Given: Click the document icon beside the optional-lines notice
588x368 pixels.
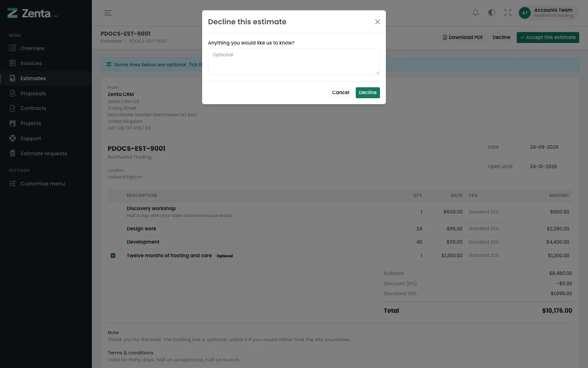Looking at the screenshot, I should pos(109,64).
